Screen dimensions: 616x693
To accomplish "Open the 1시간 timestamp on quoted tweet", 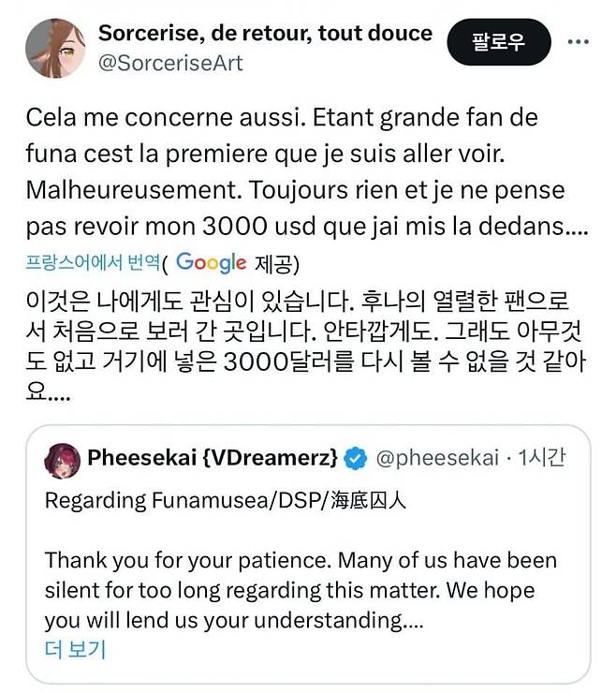I will coord(541,459).
